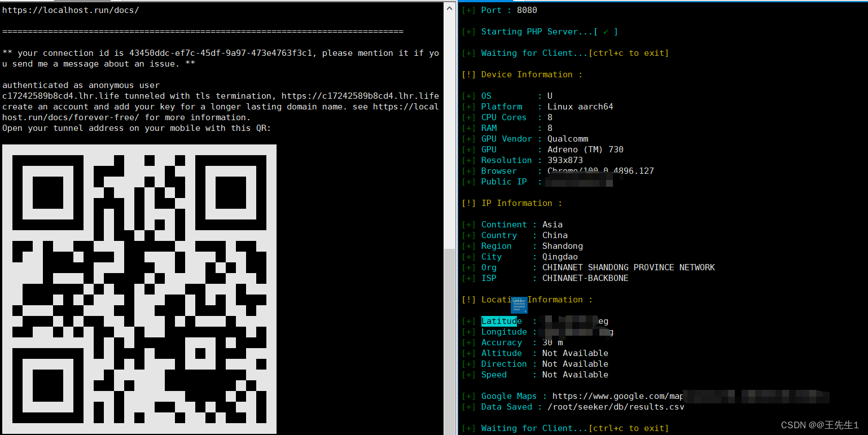Click the [+] marker beside Data Saved
Screen dimensions: 868x435
[468, 406]
